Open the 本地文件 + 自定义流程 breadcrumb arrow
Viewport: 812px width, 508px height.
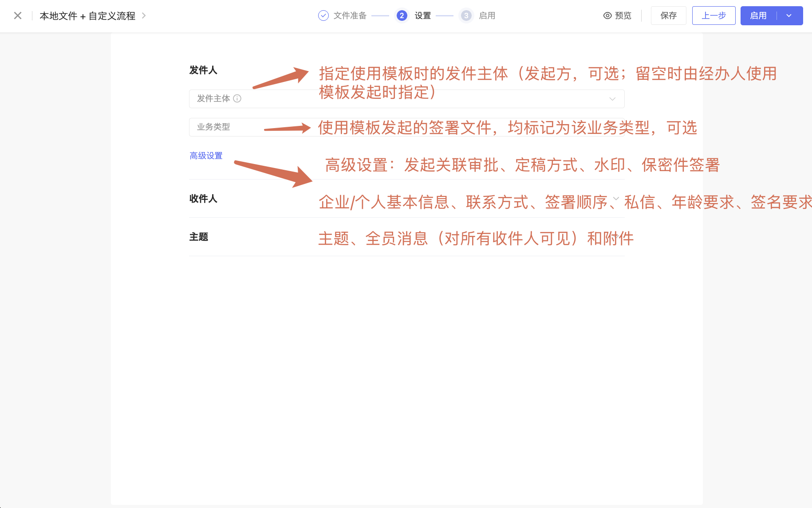coord(144,16)
